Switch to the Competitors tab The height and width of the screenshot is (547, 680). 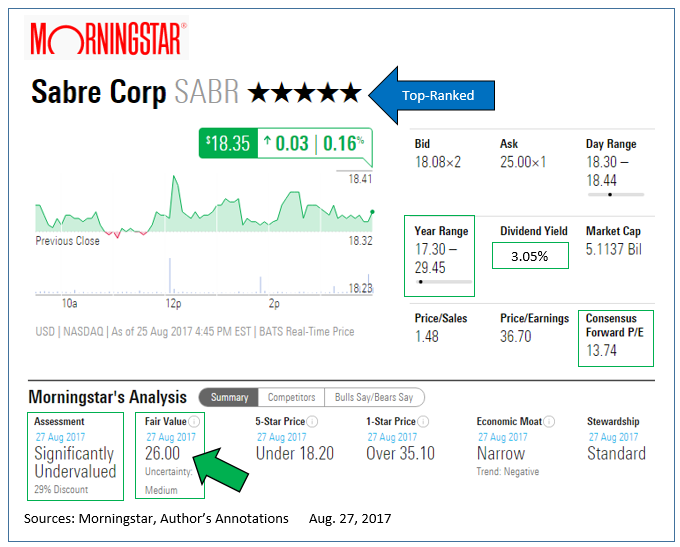[x=291, y=397]
